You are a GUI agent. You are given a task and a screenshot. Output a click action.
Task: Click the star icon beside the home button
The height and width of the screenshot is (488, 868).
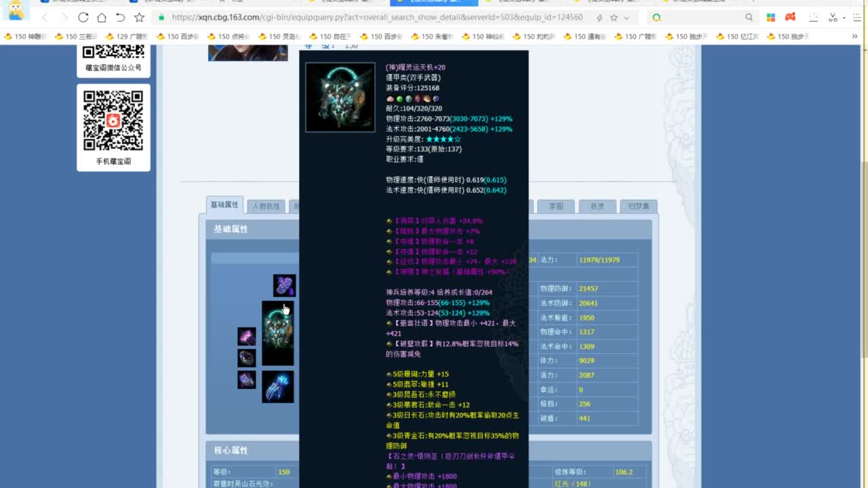pos(139,17)
